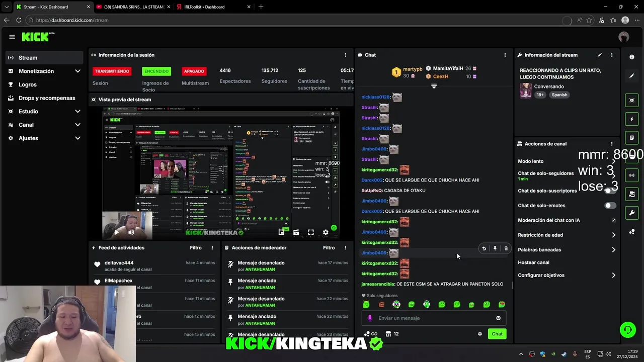Image resolution: width=644 pixels, height=362 pixels.
Task: Open the Información del stream options menu
Action: tap(612, 55)
